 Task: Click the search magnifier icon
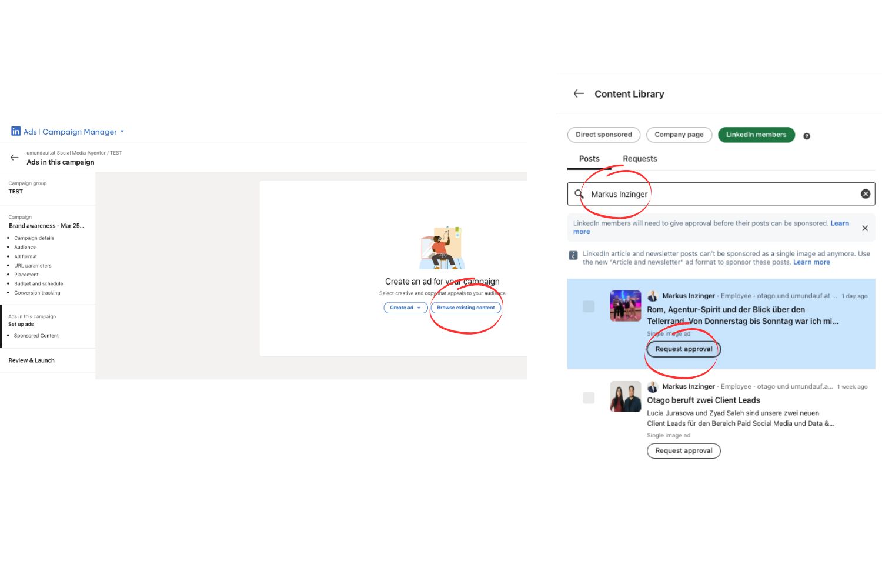point(579,194)
